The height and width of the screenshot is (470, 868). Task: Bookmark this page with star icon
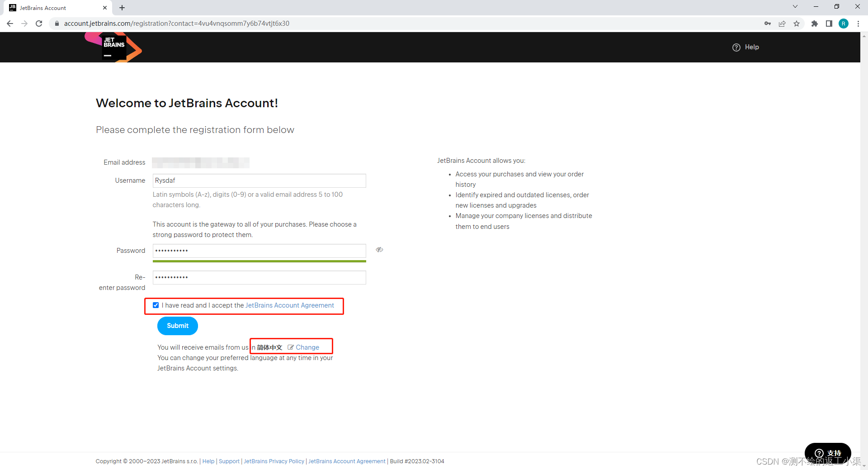797,24
